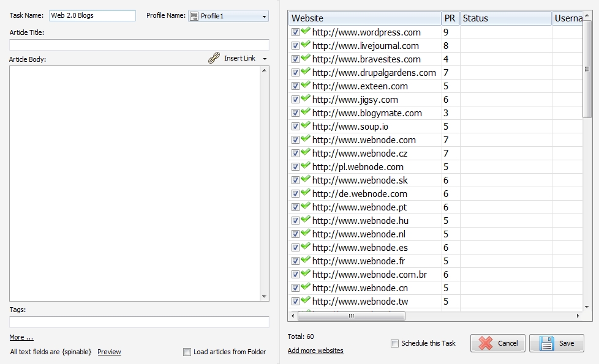Click green checkmark icon beside webnode.nl
This screenshot has width=599, height=364.
click(305, 232)
